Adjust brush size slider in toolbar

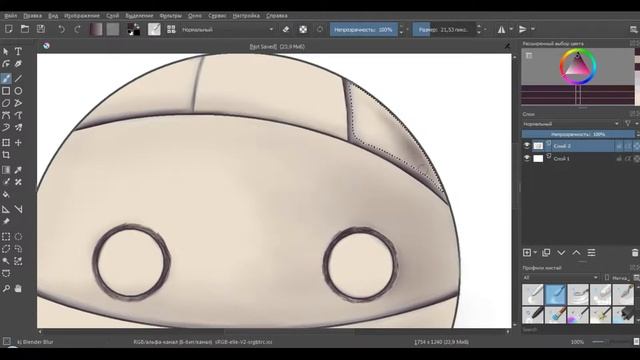[x=444, y=29]
